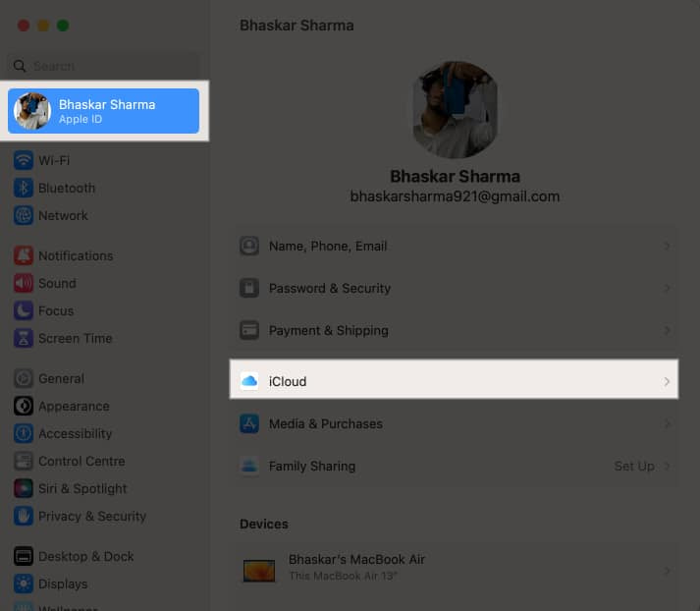The height and width of the screenshot is (611, 700).
Task: Open General settings in sidebar
Action: coord(61,378)
